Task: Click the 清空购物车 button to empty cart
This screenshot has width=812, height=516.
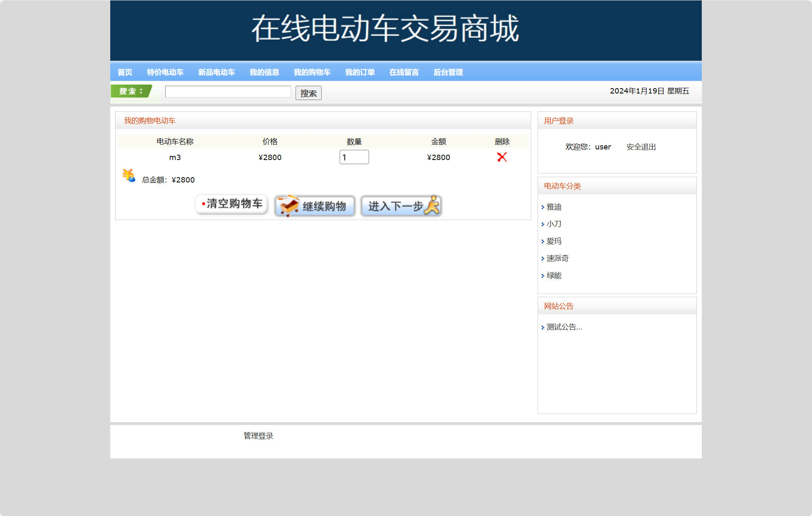Action: [x=231, y=204]
